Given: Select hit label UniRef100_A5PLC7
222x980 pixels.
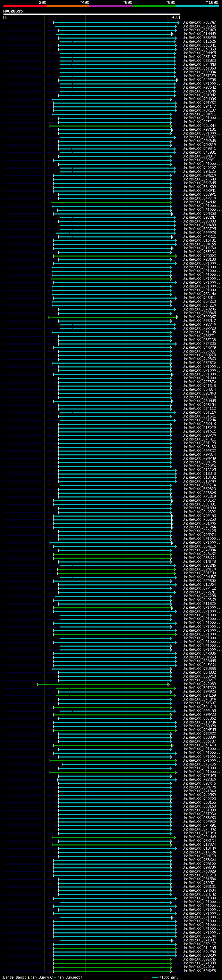Looking at the screenshot, I should [199, 945].
